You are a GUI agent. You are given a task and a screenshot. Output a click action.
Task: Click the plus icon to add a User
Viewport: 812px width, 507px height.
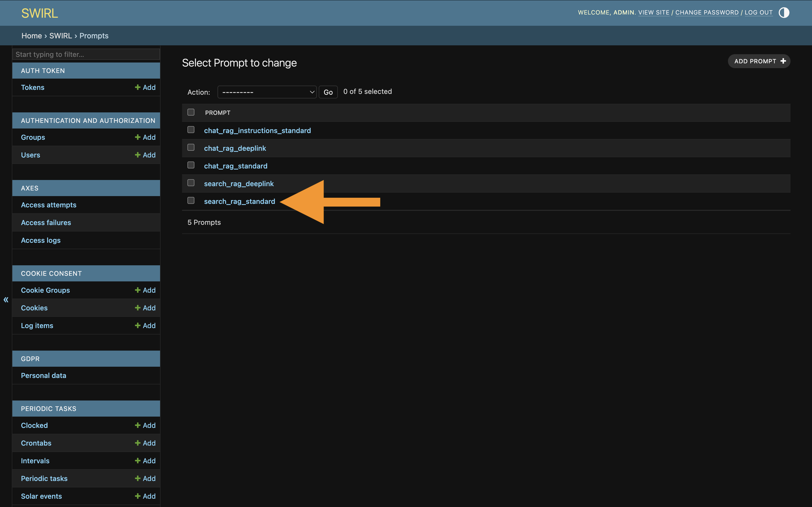[138, 155]
